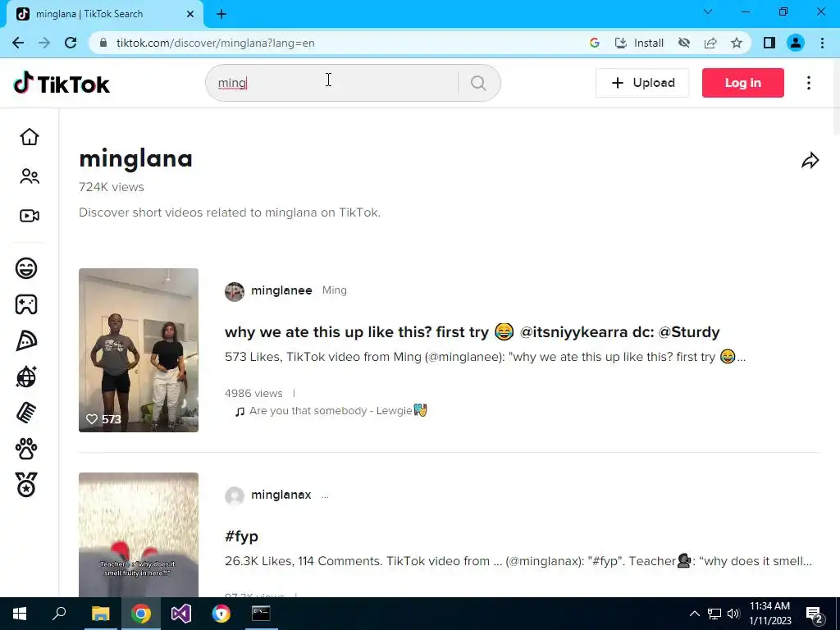
Task: Open the Following people icon
Action: point(30,176)
